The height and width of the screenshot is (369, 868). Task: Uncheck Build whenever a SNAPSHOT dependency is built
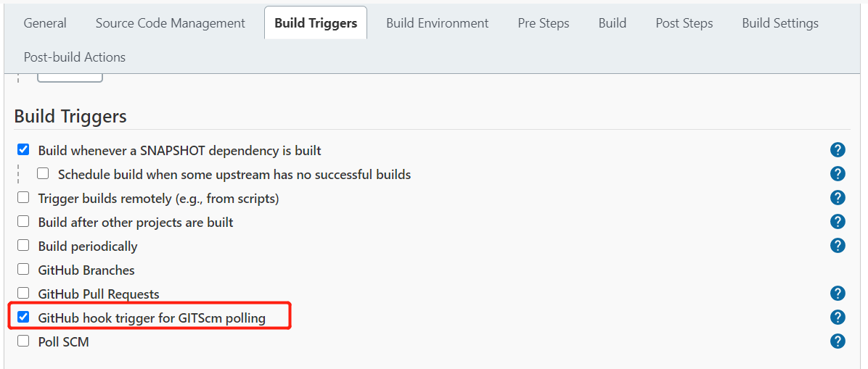(23, 149)
